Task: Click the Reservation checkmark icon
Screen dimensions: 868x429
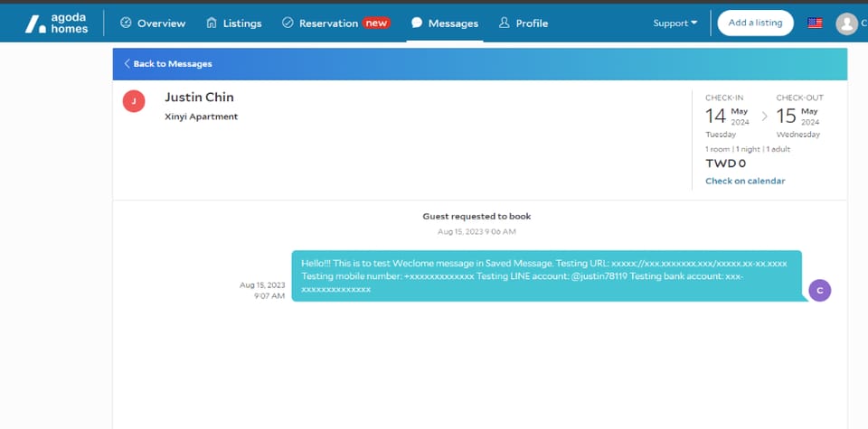Action: [x=288, y=23]
